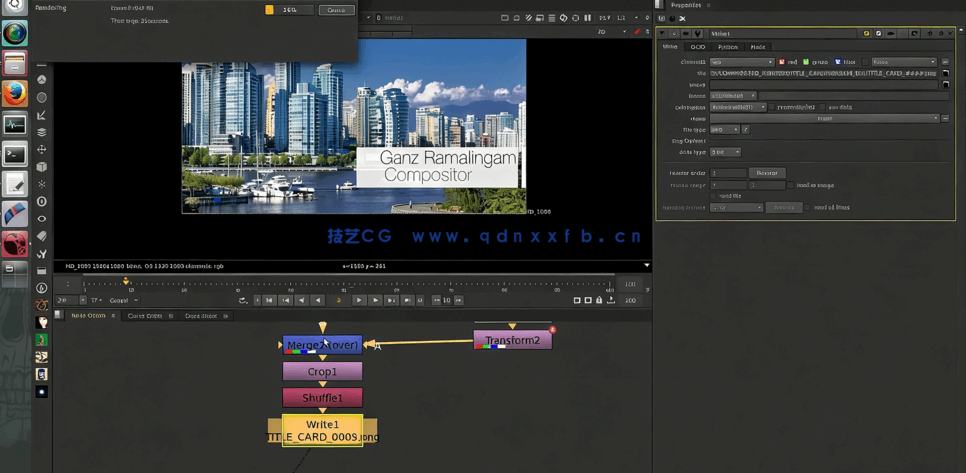The width and height of the screenshot is (966, 473).
Task: Switch to the Python tab in Write1
Action: coord(727,47)
